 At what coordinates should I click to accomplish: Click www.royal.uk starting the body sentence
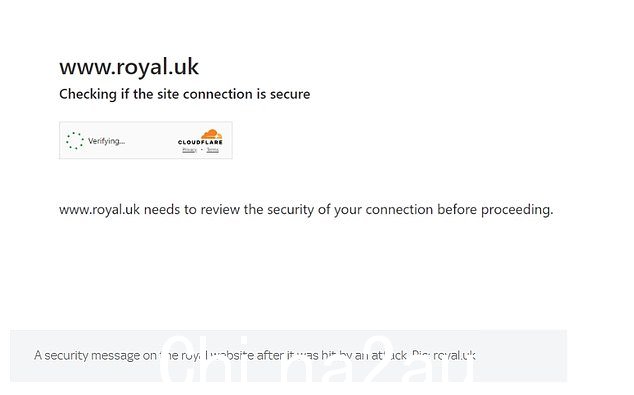[99, 210]
